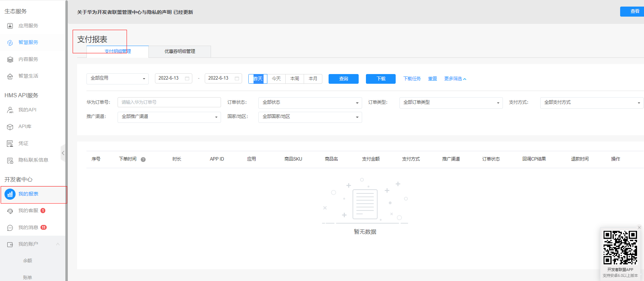The height and width of the screenshot is (281, 644).
Task: Switch to the 支付明细管理 tab
Action: (x=118, y=52)
